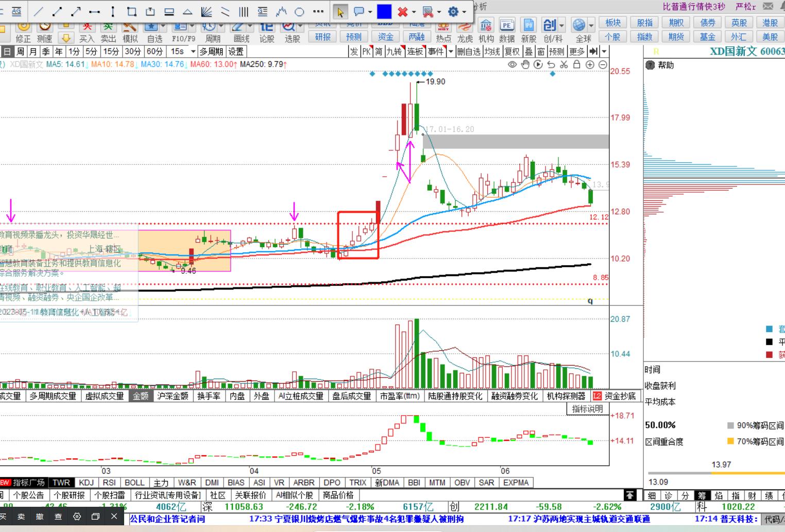Select the 换手率 volume tab
This screenshot has width=785, height=532.
pos(209,396)
